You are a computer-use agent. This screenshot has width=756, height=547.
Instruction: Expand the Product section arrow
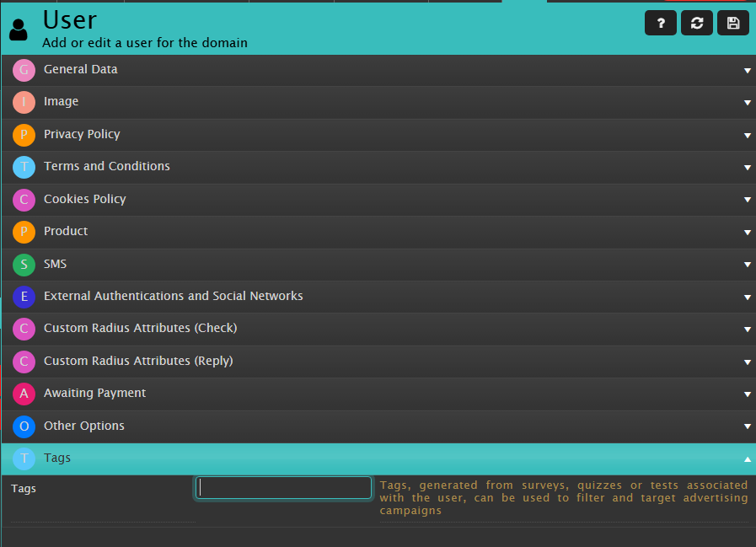click(x=747, y=233)
